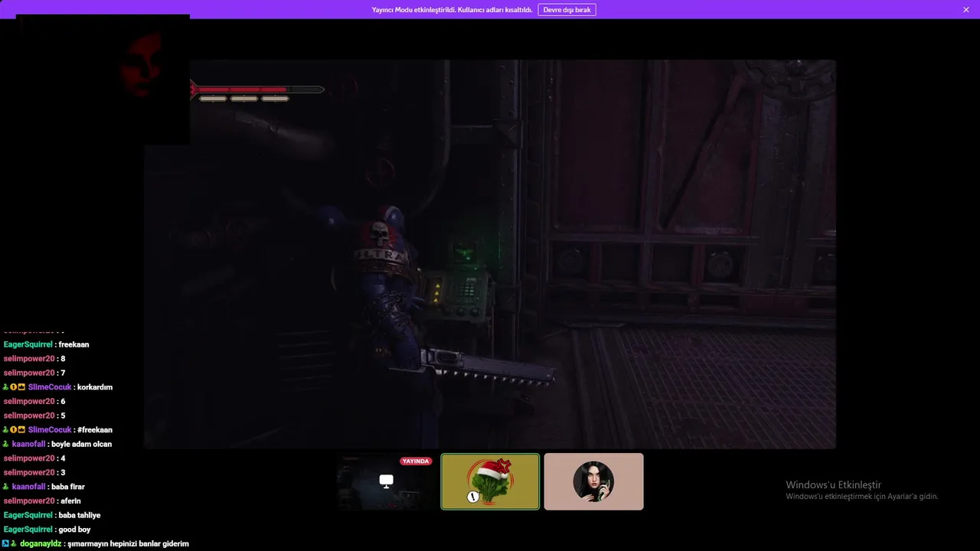Click chat message "EagerSquirrel : good boy"
The image size is (980, 551).
pos(47,530)
